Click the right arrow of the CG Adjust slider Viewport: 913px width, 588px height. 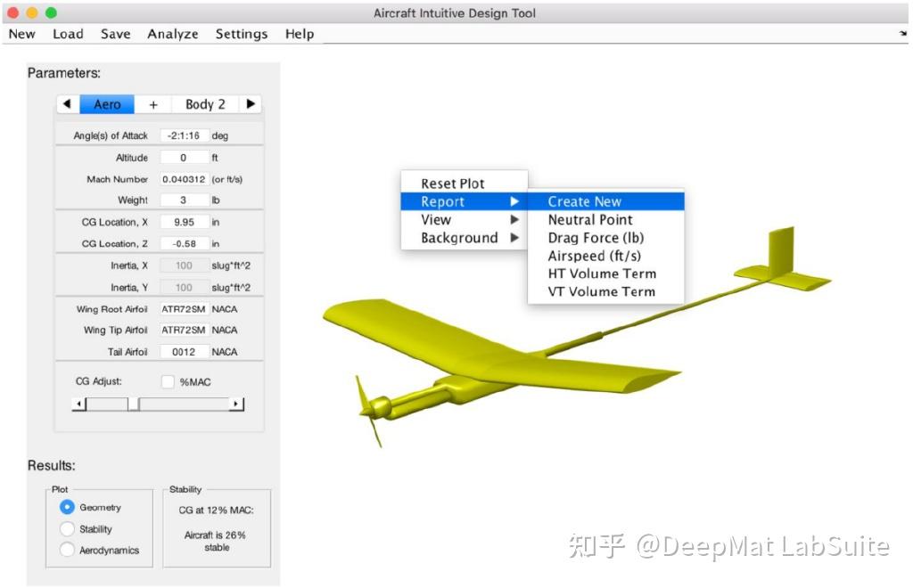pyautogui.click(x=235, y=403)
